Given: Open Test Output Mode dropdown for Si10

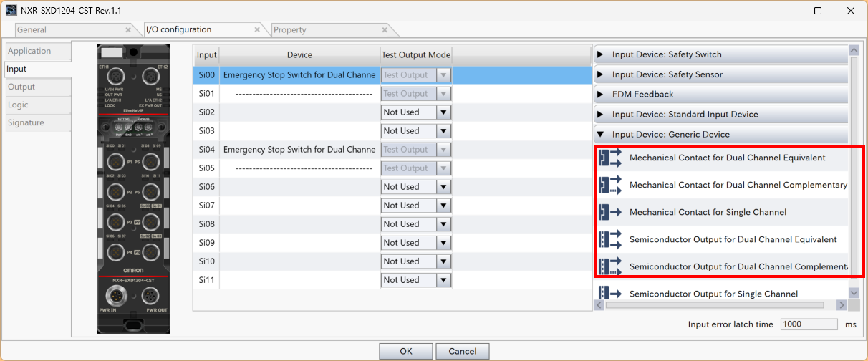Looking at the screenshot, I should (x=443, y=261).
